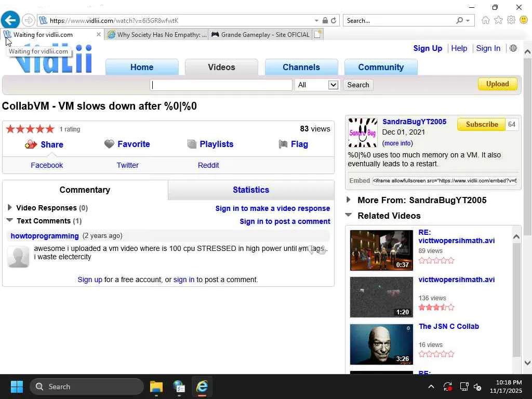Open 'RE: victtwopersihmath.avi' thumbnail with 0:37 duration
This screenshot has width=532, height=399.
pos(381,250)
